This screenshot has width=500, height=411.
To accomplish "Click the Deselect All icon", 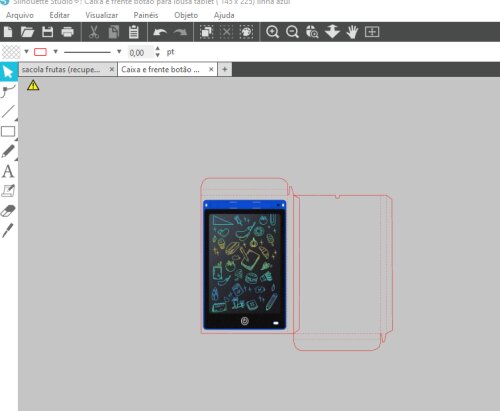I will click(226, 32).
